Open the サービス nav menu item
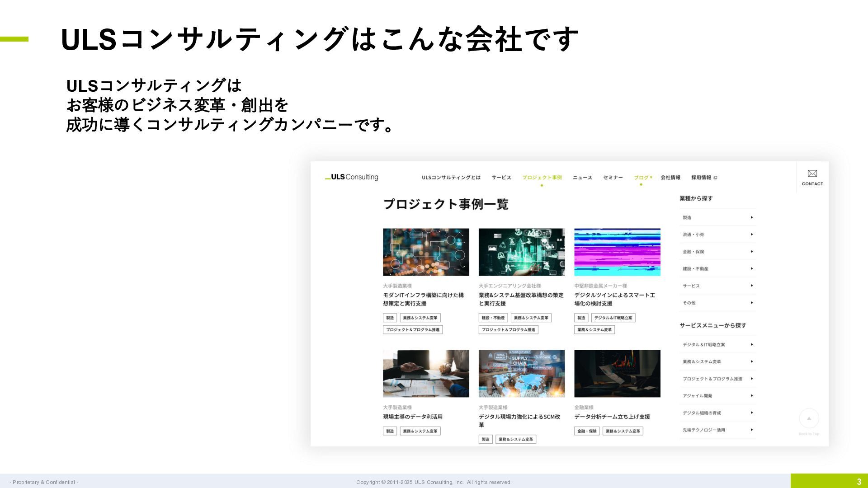The width and height of the screenshot is (868, 488). click(x=501, y=178)
